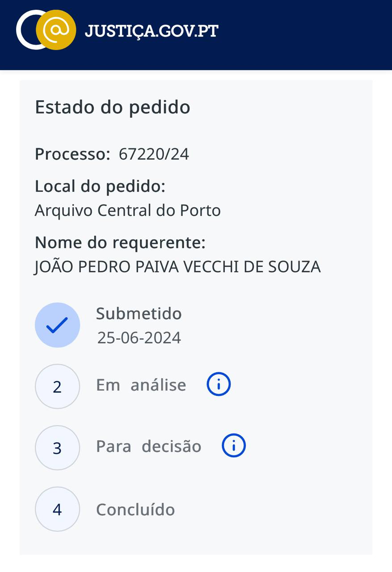This screenshot has width=392, height=572.
Task: Click the Justiça @ logo icon
Action: pyautogui.click(x=46, y=30)
